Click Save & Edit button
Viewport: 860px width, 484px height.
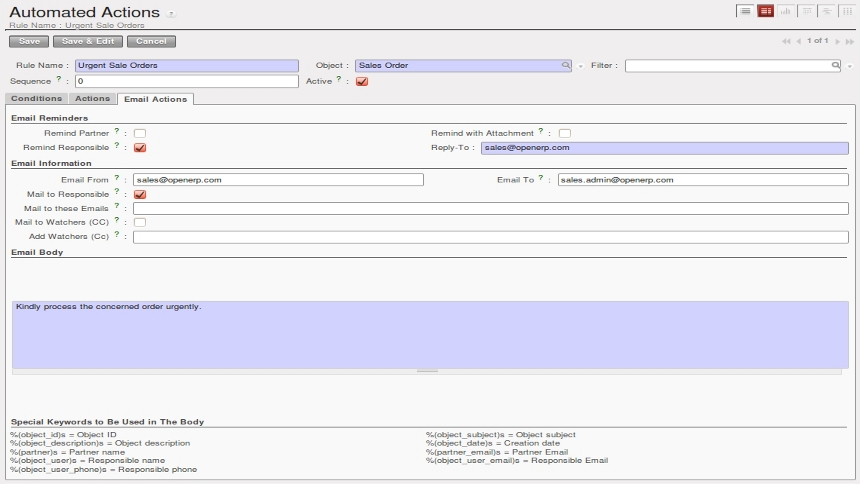pyautogui.click(x=88, y=41)
